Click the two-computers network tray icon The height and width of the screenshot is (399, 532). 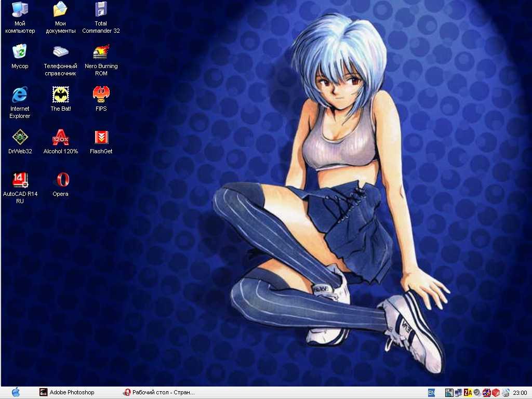pyautogui.click(x=458, y=393)
